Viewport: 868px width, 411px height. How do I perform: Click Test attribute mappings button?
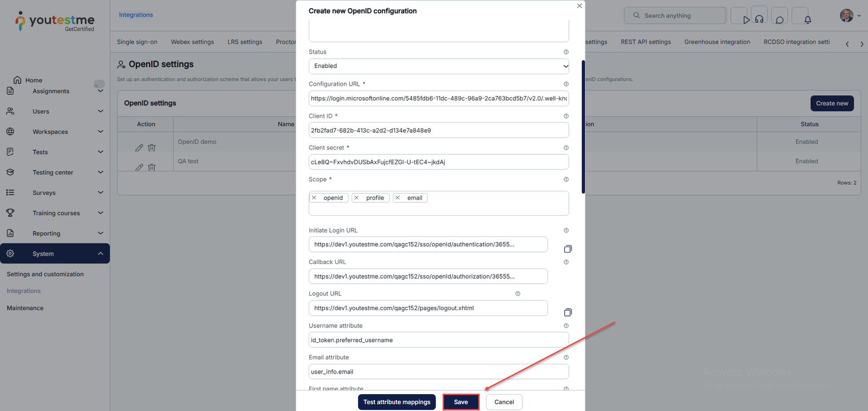coord(397,402)
